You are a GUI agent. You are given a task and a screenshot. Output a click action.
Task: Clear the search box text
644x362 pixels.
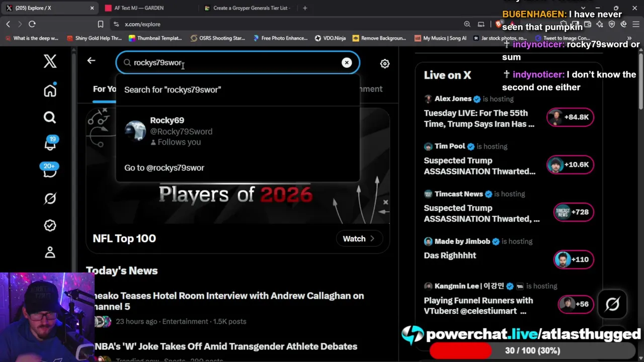(347, 62)
